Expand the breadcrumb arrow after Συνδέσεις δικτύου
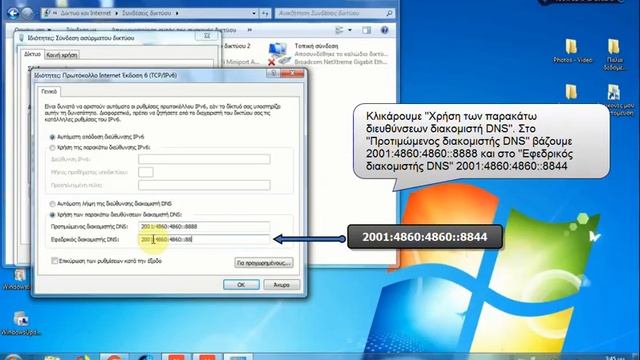Viewport: 640px width, 360px height. (177, 13)
